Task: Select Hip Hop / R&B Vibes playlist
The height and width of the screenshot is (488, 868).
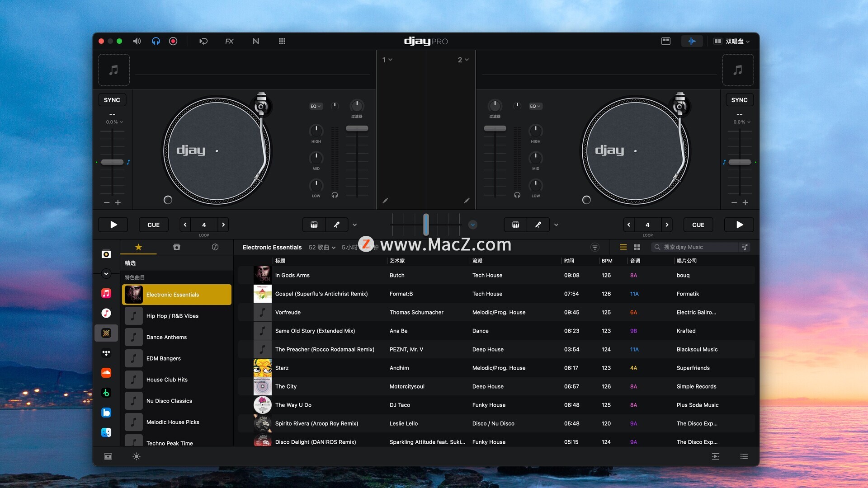Action: [177, 316]
